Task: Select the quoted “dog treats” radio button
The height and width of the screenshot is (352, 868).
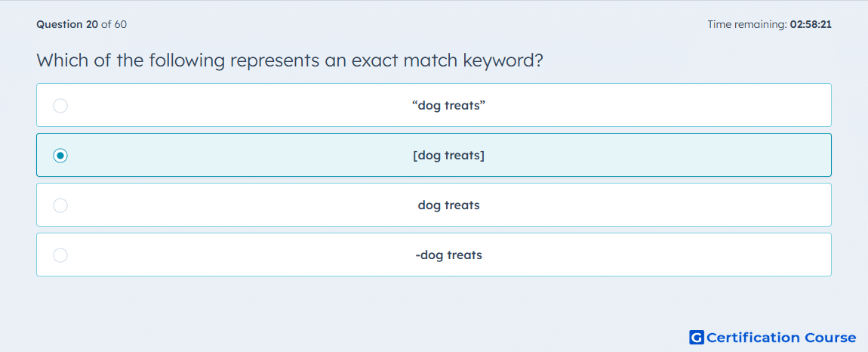Action: [x=60, y=106]
